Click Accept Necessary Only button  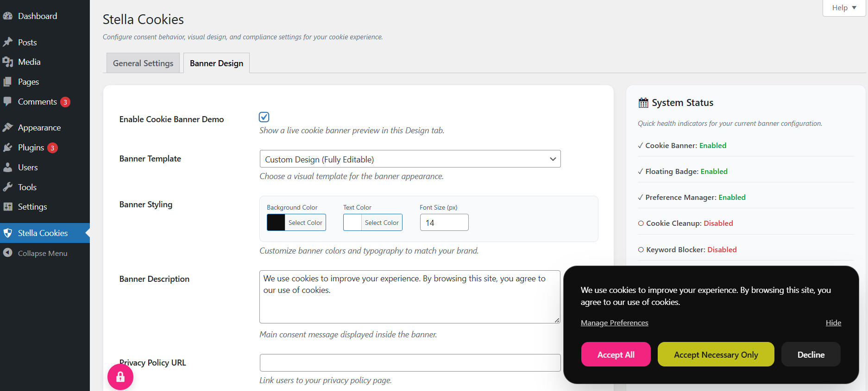pos(716,354)
